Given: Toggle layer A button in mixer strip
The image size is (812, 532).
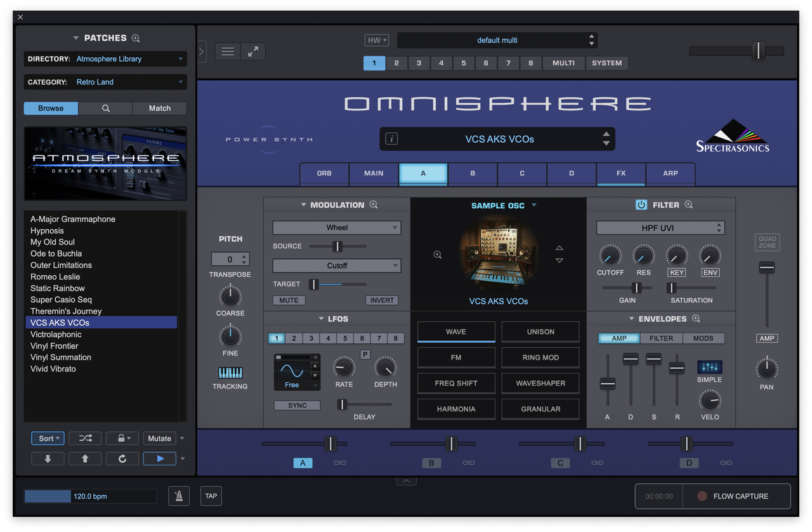Looking at the screenshot, I should [303, 463].
